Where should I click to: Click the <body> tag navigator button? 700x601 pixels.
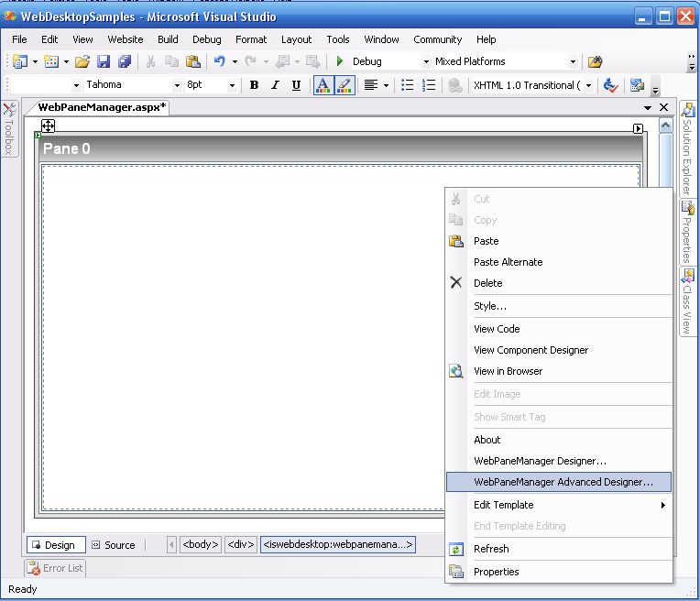click(201, 545)
